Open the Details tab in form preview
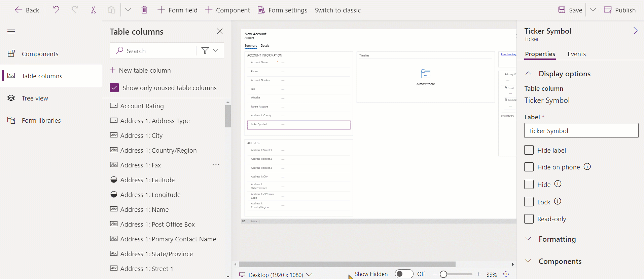This screenshot has height=279, width=644. pyautogui.click(x=265, y=46)
